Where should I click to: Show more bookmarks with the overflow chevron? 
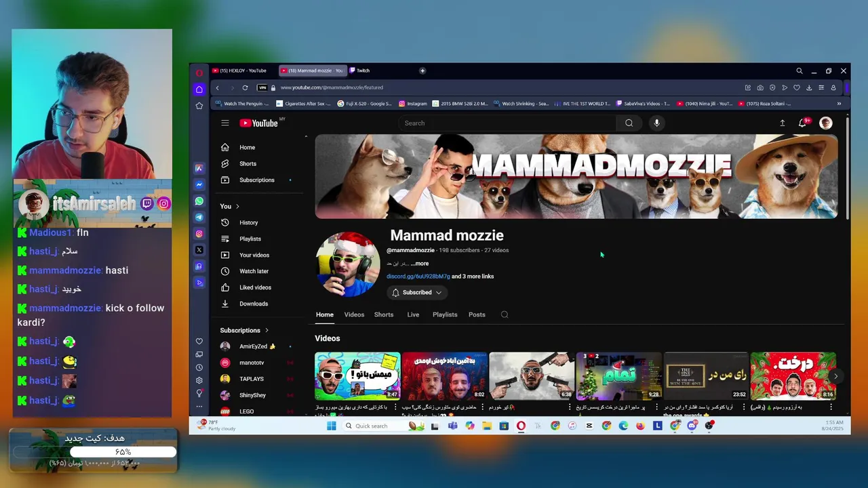pyautogui.click(x=839, y=104)
